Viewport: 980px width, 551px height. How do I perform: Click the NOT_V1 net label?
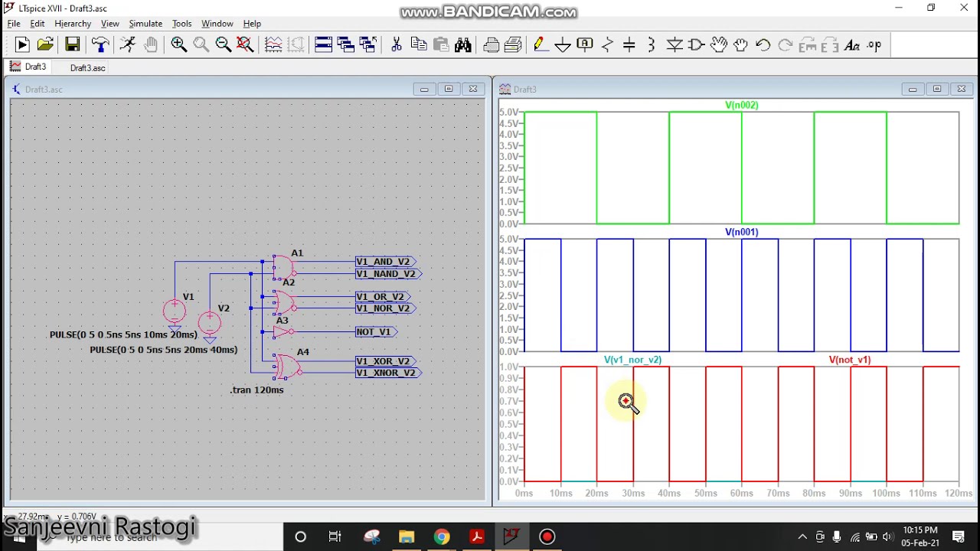tap(375, 332)
